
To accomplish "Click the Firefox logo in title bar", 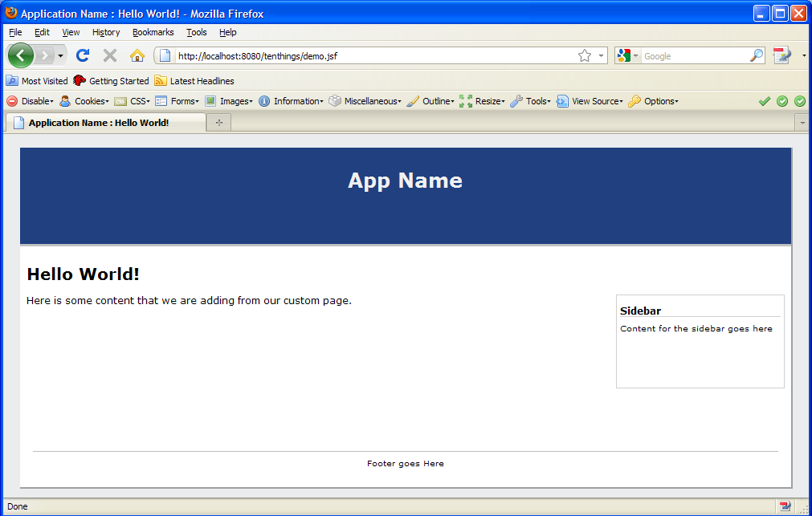I will 11,12.
